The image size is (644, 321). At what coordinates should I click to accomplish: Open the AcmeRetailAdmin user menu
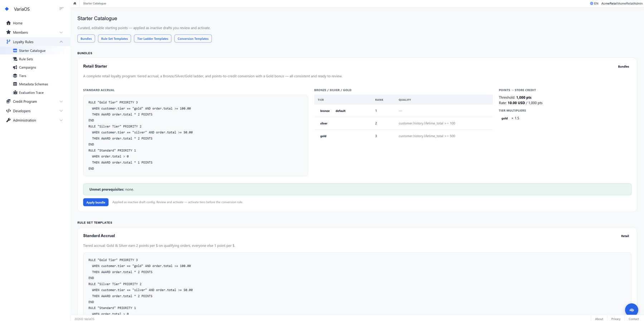(x=622, y=4)
